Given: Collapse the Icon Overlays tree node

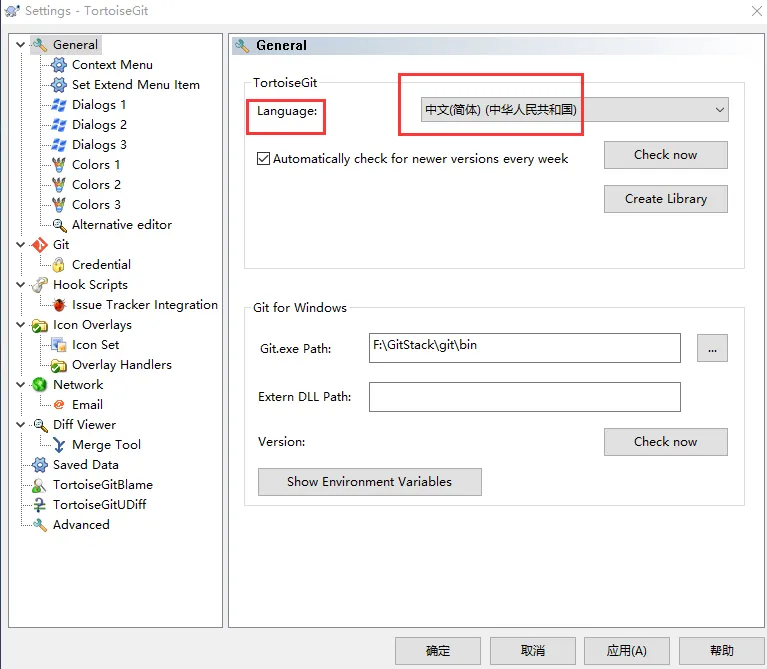Looking at the screenshot, I should tap(20, 325).
